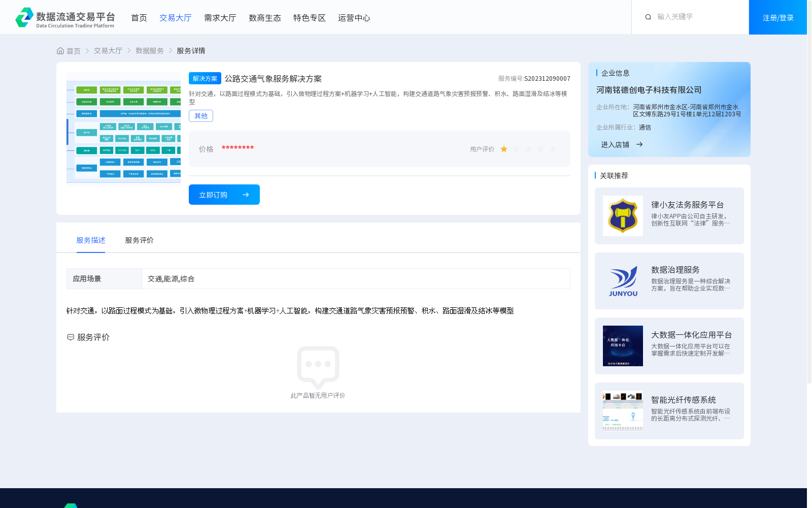Open the 大数据一体化应用平台 thumbnail image
Image resolution: width=812 pixels, height=508 pixels.
click(x=623, y=346)
